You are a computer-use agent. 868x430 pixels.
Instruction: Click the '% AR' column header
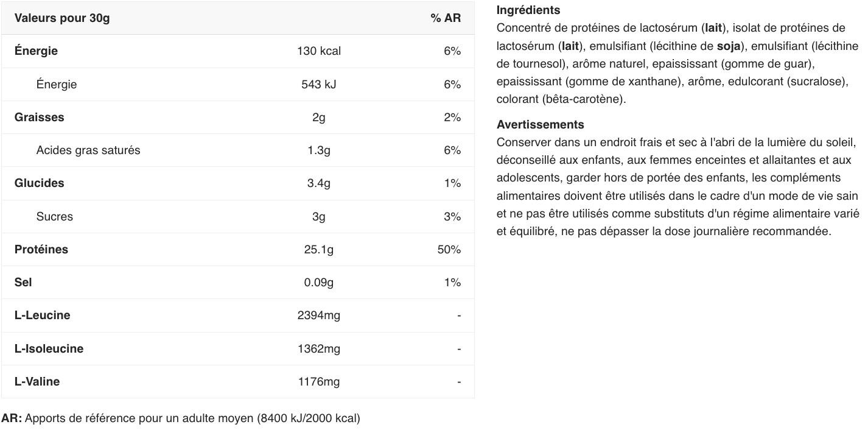pyautogui.click(x=446, y=18)
